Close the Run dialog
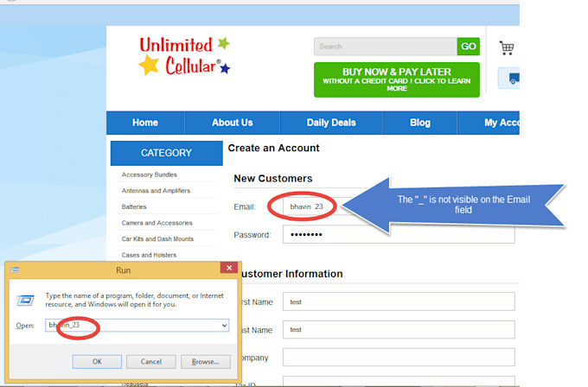Image resolution: width=588 pixels, height=387 pixels. point(229,268)
